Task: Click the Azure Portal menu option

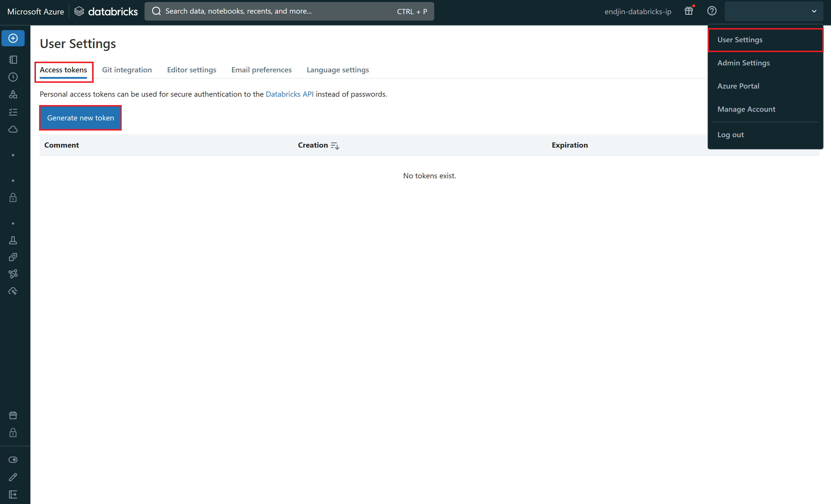Action: pos(738,85)
